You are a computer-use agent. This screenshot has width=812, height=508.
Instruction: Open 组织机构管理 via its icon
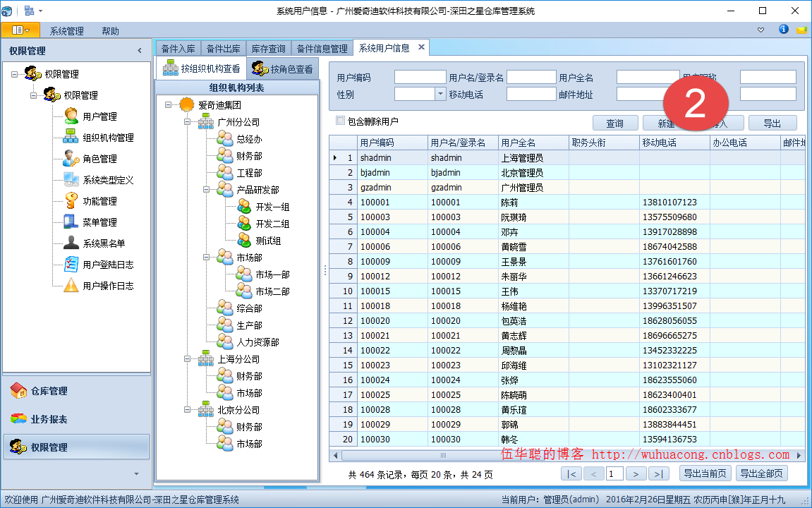point(71,138)
